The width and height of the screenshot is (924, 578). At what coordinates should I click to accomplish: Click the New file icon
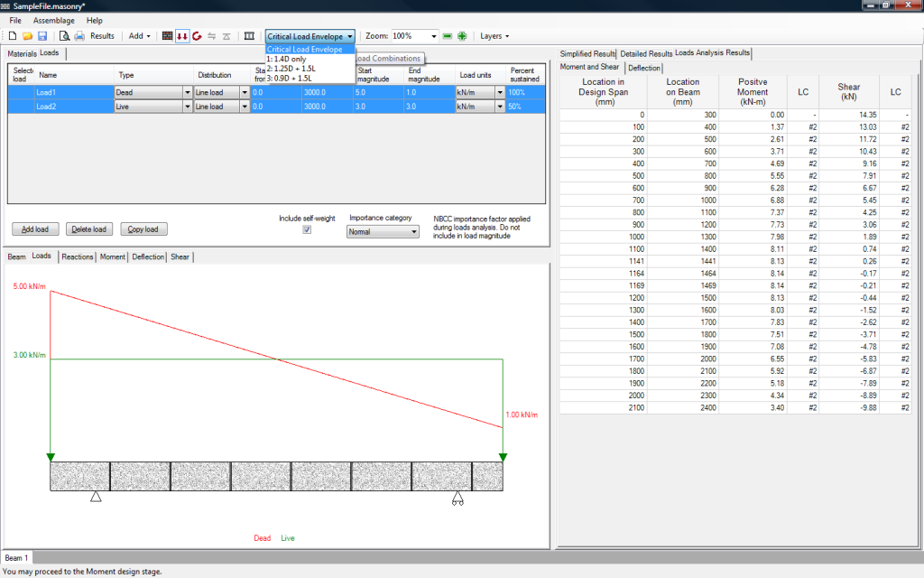point(13,36)
